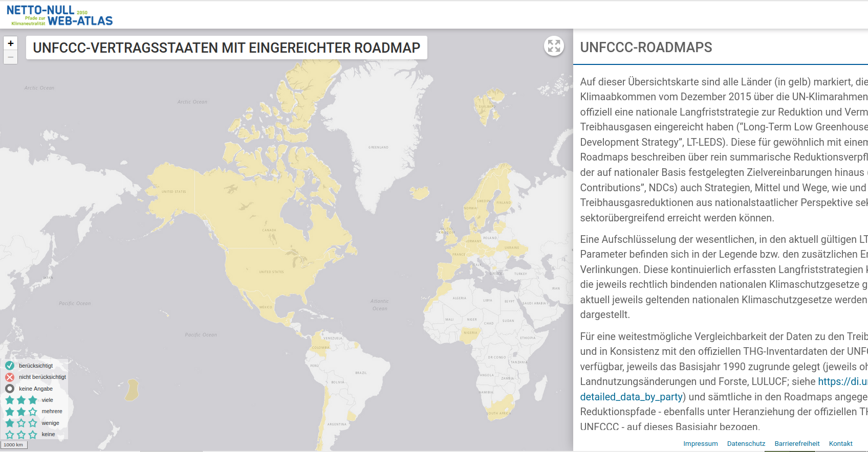
Task: Click the red 'nicht berücksichtigt' cross icon
Action: [10, 377]
